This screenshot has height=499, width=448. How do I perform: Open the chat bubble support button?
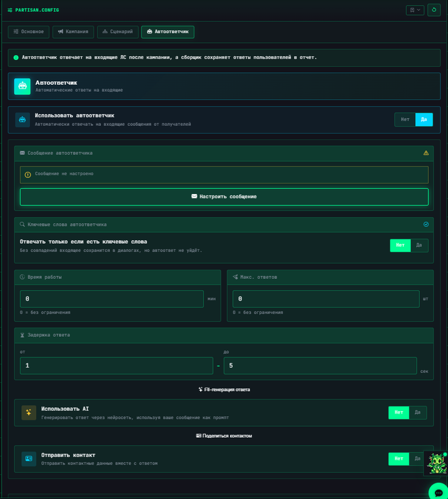439,492
